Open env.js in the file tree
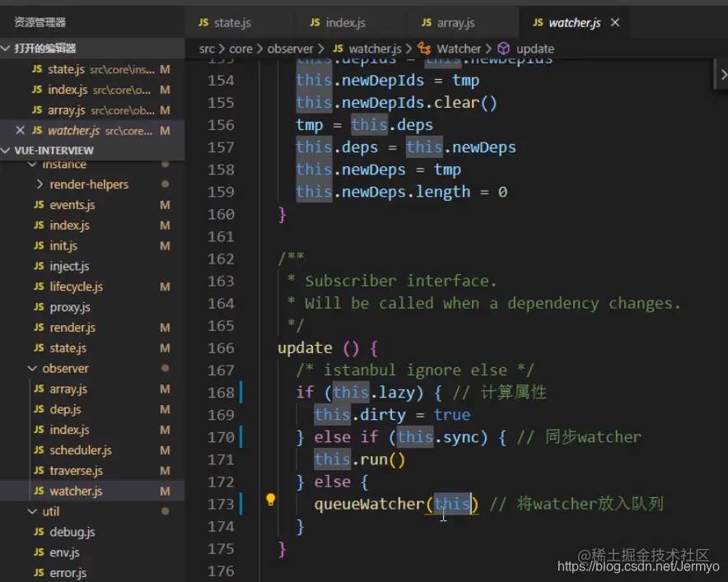728x582 pixels. [x=92, y=552]
